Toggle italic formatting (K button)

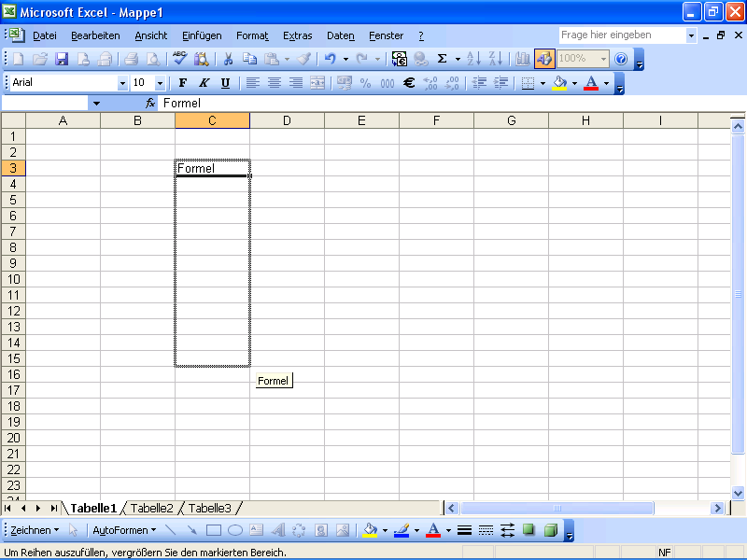click(x=204, y=83)
